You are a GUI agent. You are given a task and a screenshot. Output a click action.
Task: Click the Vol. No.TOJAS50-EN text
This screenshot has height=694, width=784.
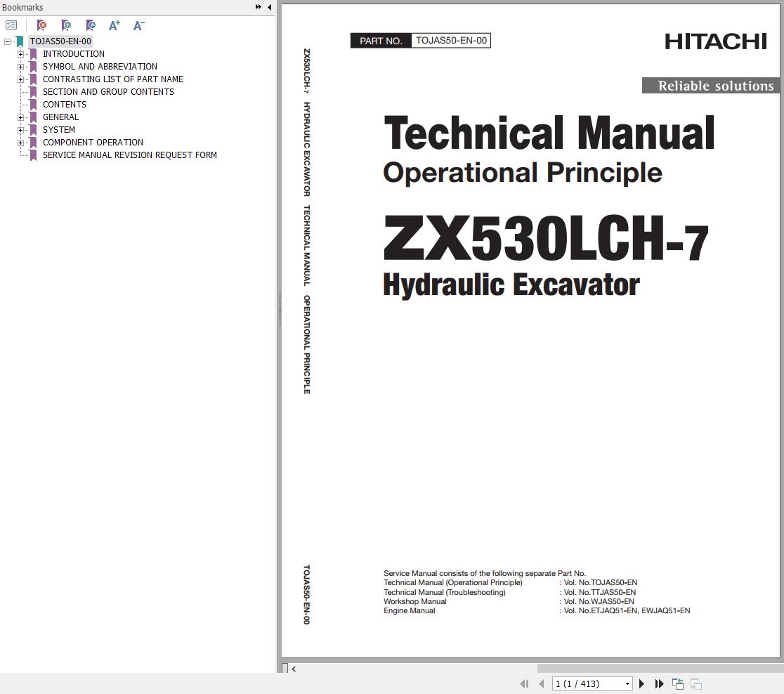point(601,582)
